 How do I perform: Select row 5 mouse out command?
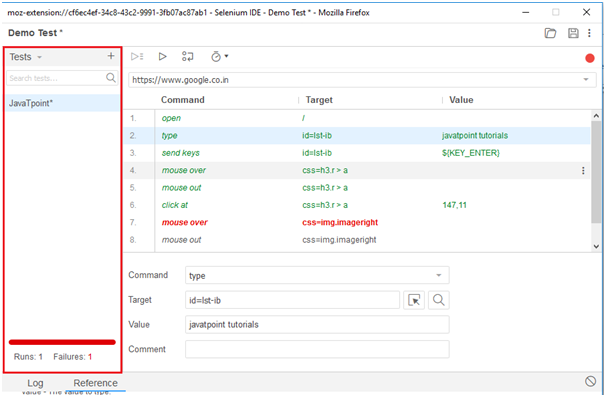357,188
